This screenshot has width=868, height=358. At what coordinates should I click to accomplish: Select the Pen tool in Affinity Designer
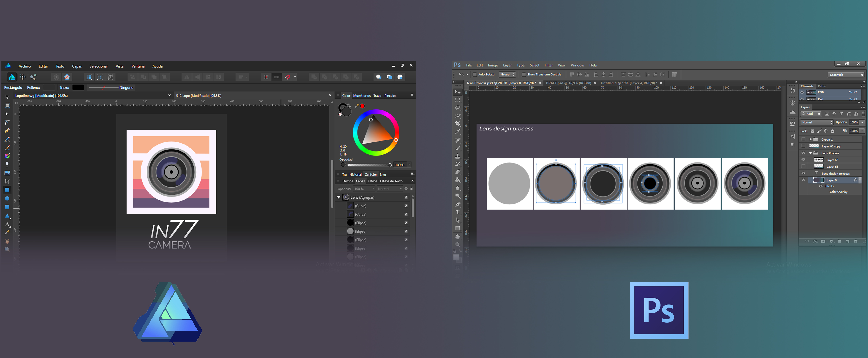pos(7,131)
